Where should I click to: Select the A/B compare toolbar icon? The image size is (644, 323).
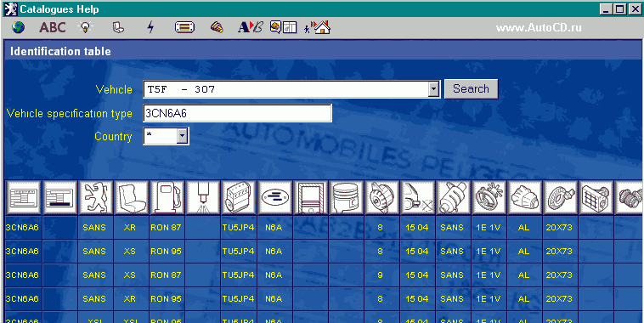(x=250, y=27)
